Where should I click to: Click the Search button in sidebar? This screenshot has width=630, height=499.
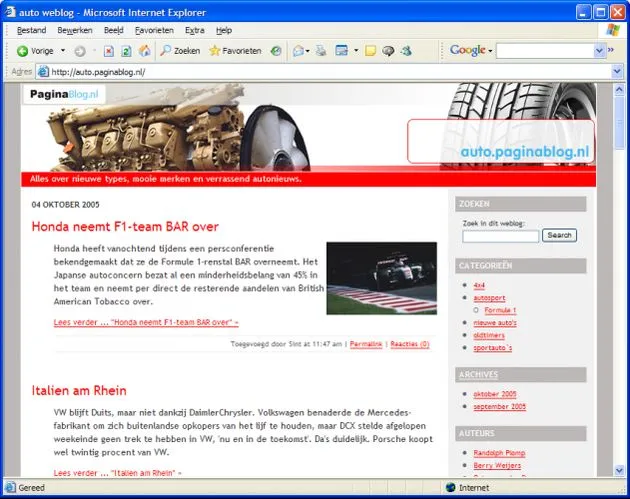pos(559,235)
